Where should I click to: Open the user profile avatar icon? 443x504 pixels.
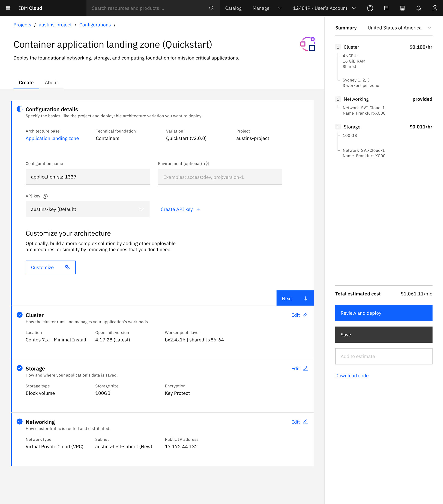click(435, 8)
